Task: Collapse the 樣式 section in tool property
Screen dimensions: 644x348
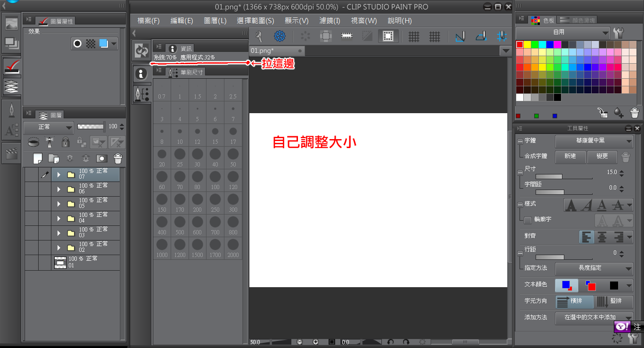Action: (520, 204)
